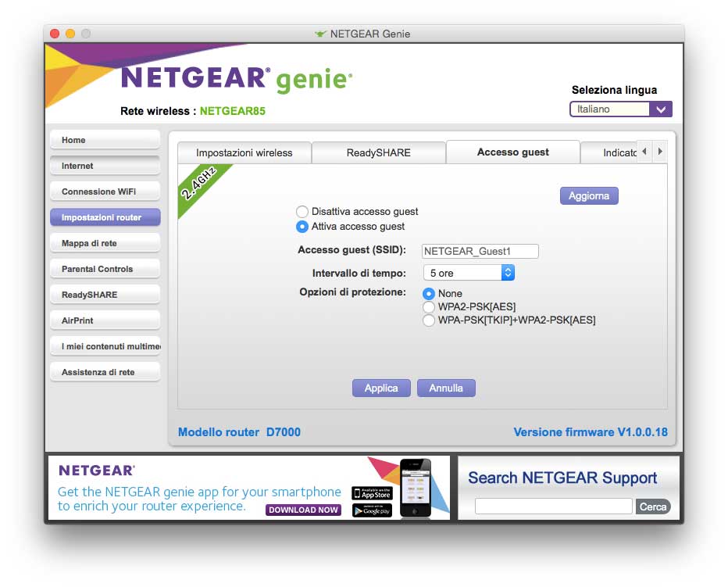Select Disattiva accesso guest radio button
728x587 pixels.
point(302,212)
